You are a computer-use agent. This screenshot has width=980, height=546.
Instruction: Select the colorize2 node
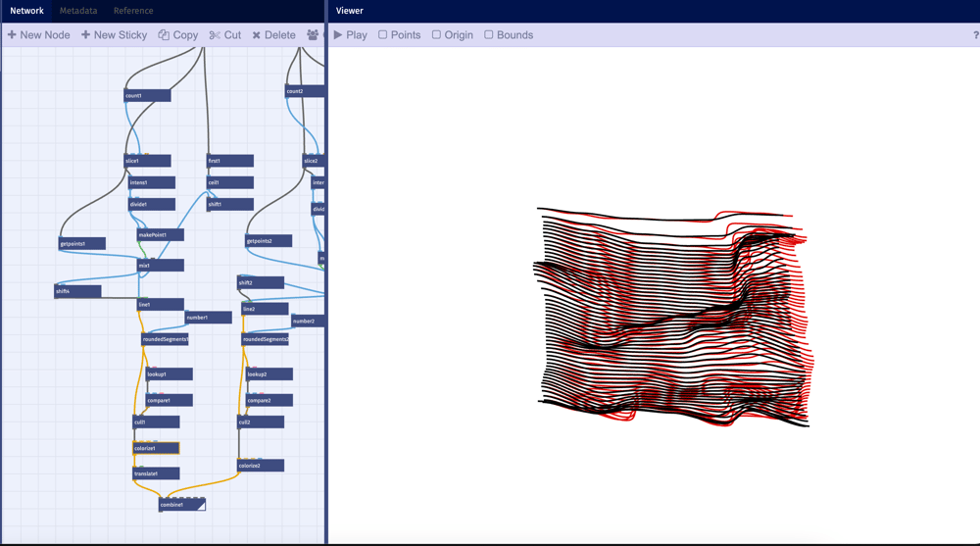coord(261,466)
